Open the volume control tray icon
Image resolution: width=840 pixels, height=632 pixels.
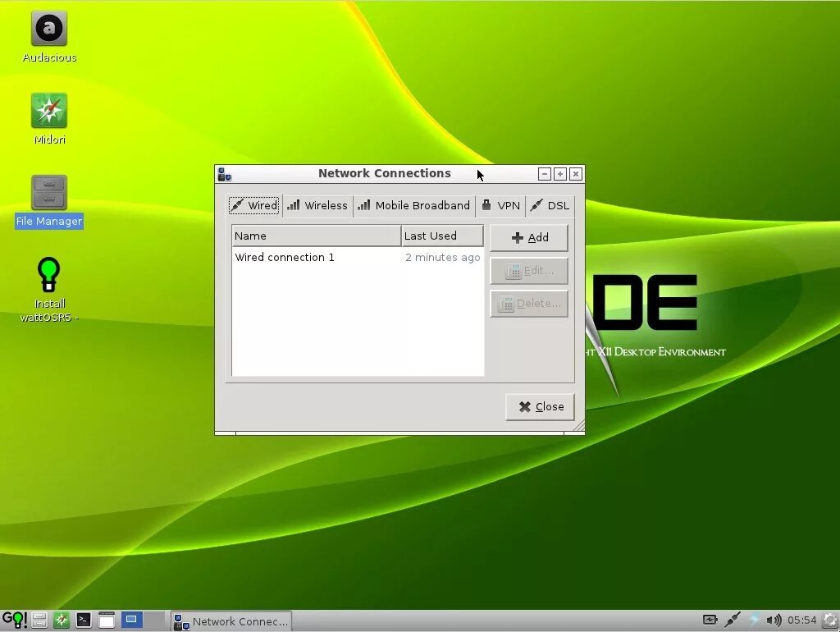coord(774,621)
